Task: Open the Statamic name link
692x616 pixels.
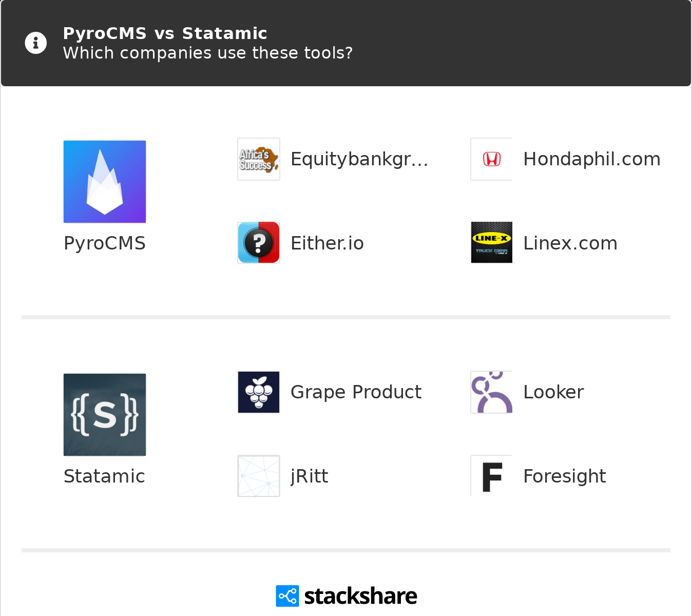Action: pyautogui.click(x=105, y=476)
